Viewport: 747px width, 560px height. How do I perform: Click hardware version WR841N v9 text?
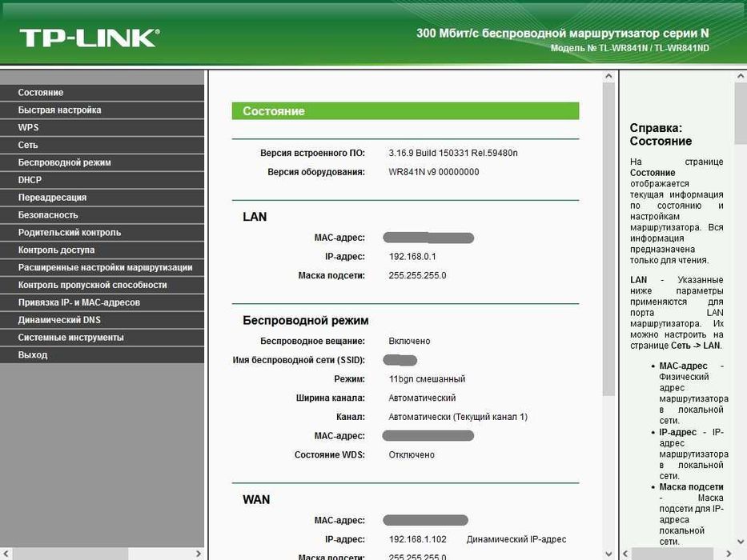click(x=433, y=172)
